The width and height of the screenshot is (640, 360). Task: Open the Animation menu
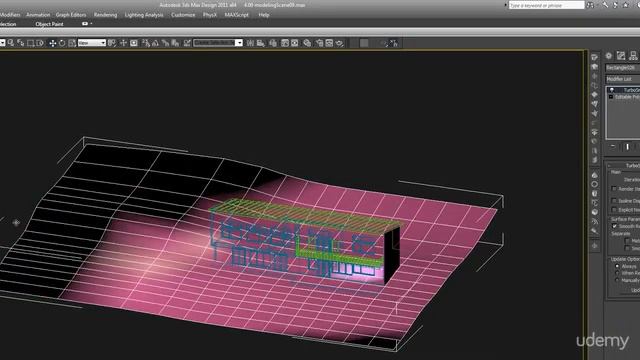point(38,15)
